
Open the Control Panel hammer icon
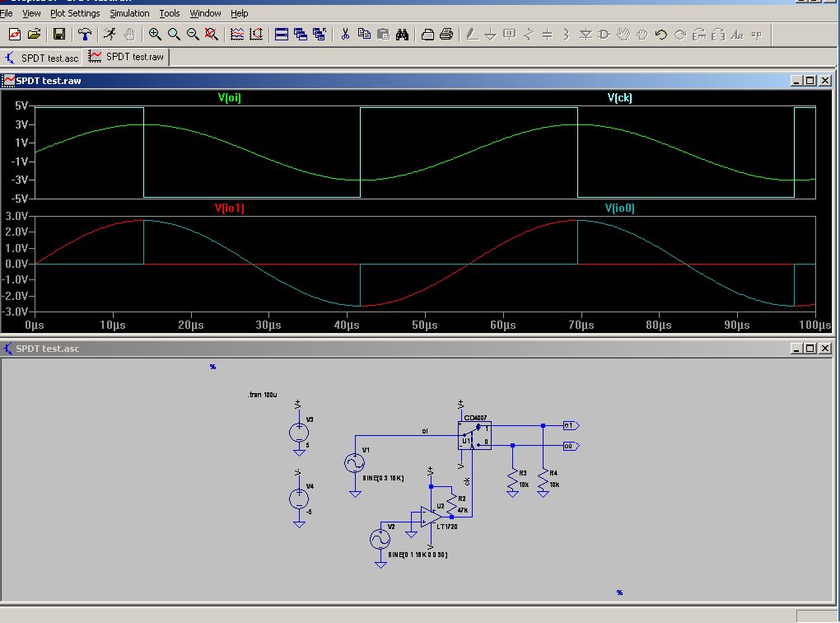(85, 34)
